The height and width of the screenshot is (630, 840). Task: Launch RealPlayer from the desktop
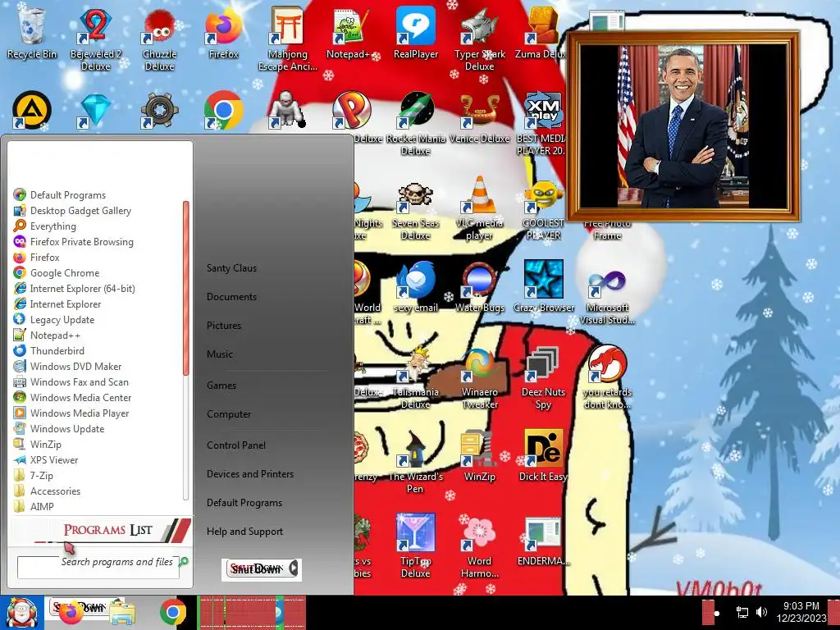tap(416, 32)
